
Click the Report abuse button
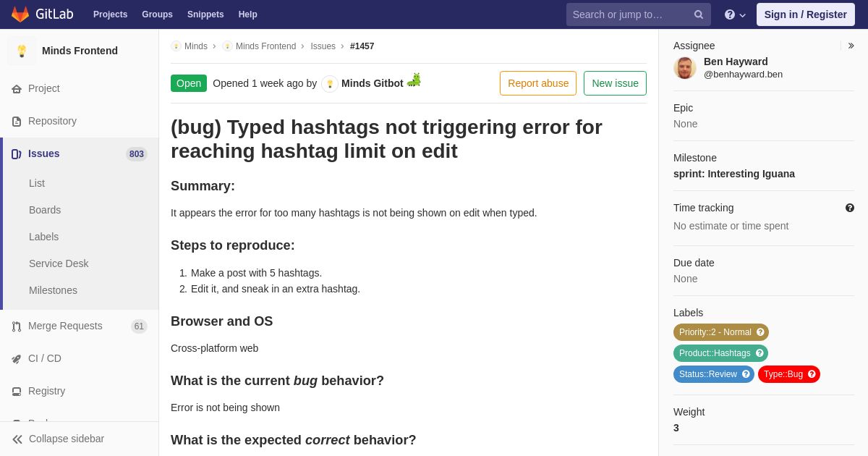(538, 83)
